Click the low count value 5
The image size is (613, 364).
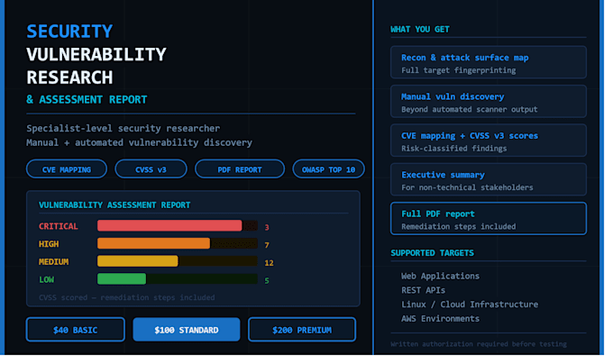(x=267, y=280)
